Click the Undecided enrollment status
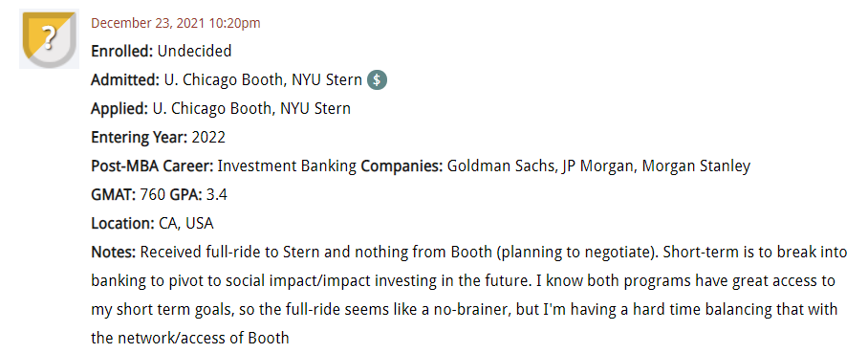 pyautogui.click(x=194, y=51)
